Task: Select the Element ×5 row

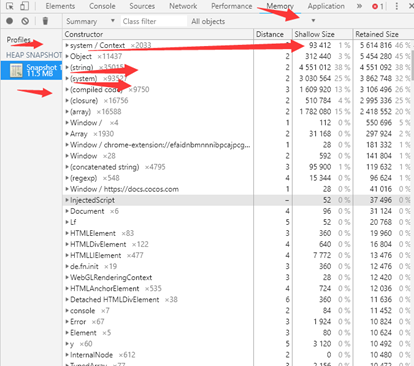Action: (237, 332)
